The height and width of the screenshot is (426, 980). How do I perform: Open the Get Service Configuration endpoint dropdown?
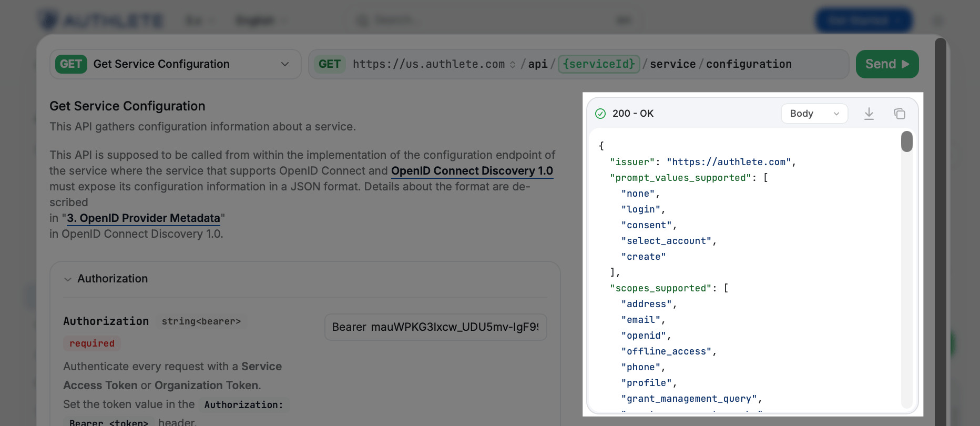(x=175, y=64)
